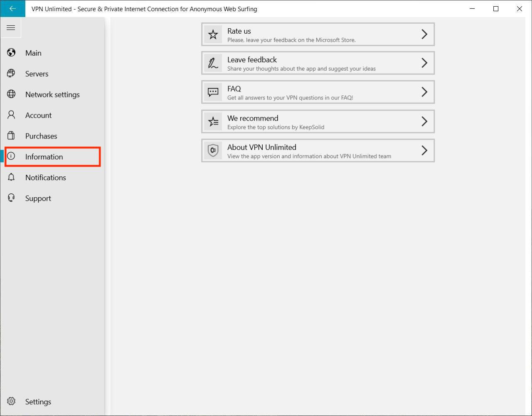This screenshot has height=416, width=532.
Task: Click the FAQ speech bubble icon
Action: point(213,92)
